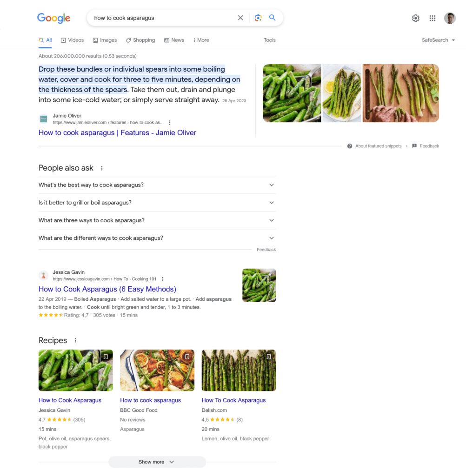Open the settings gear menu
The image size is (466, 476).
tap(415, 18)
